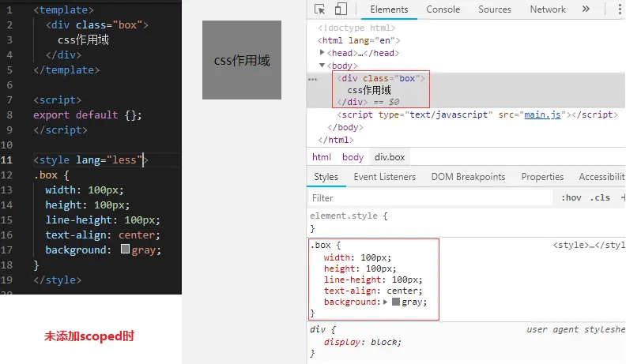Activate the inspect element picker icon
Viewport: 626px width, 364px height.
click(x=319, y=9)
